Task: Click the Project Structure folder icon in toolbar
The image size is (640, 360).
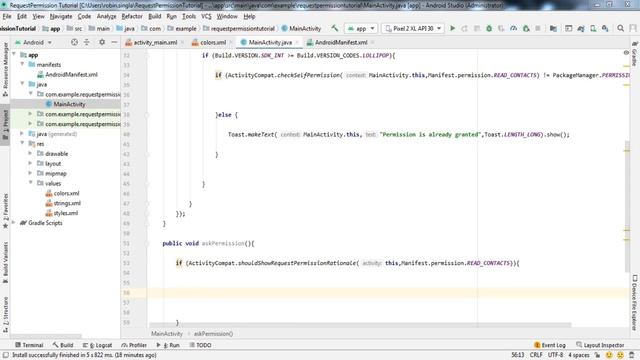Action: tap(553, 28)
